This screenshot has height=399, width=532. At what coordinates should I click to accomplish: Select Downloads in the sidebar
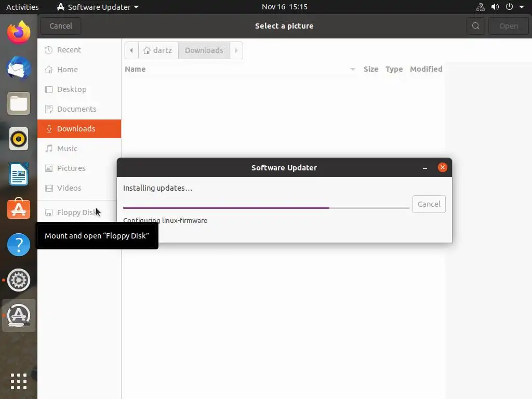pyautogui.click(x=79, y=129)
